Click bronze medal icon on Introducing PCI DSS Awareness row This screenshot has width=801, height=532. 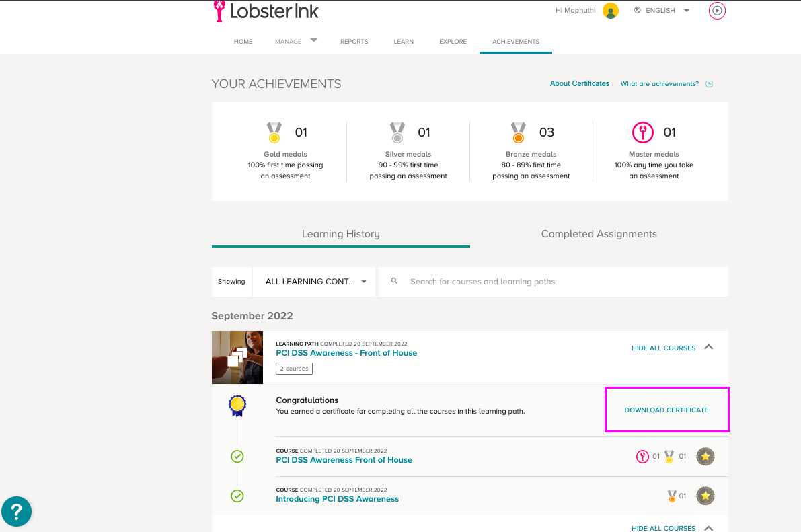672,496
